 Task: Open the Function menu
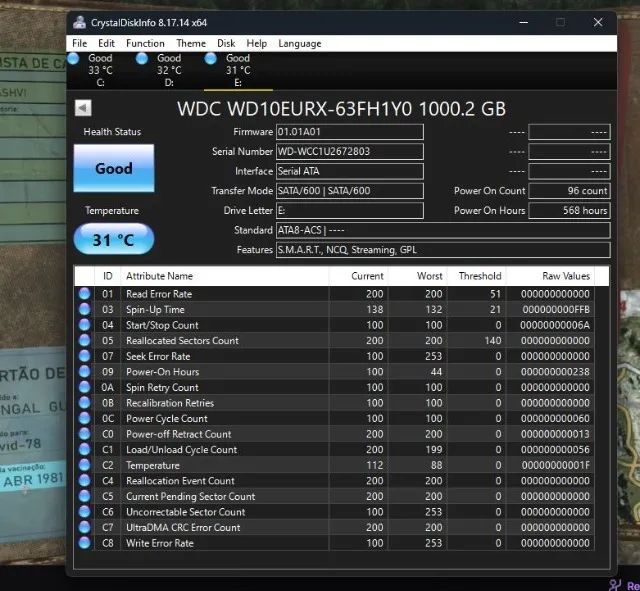pos(145,43)
